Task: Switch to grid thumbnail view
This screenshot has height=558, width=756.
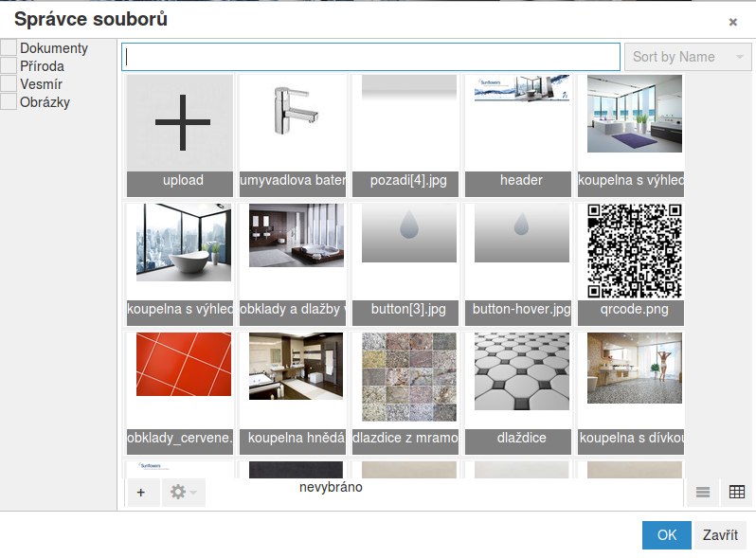Action: pos(736,492)
